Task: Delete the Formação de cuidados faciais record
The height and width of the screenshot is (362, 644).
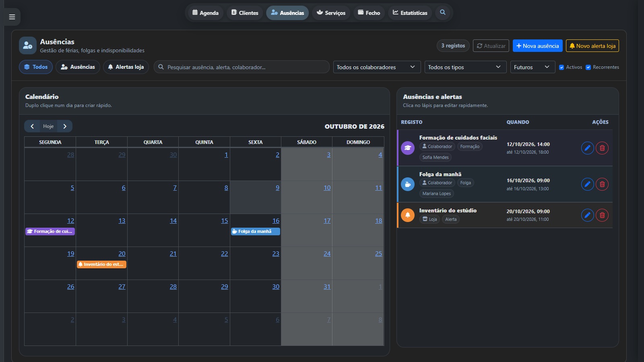Action: click(x=602, y=148)
